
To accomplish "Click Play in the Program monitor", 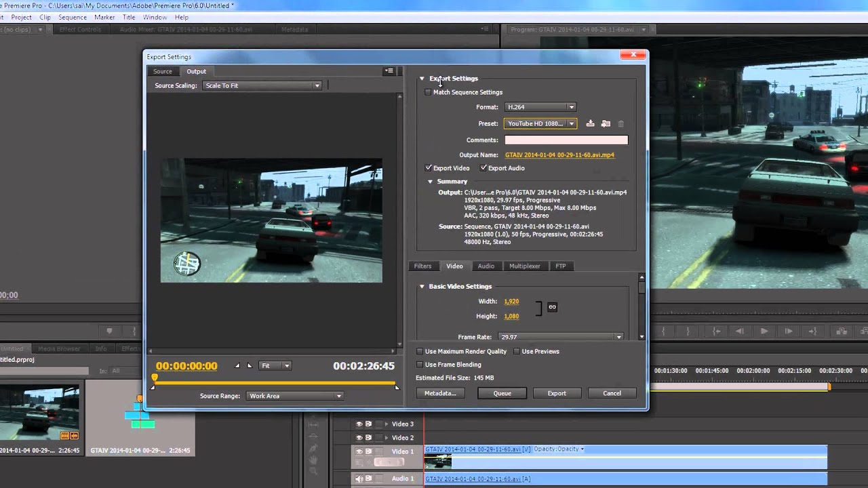I will (764, 331).
